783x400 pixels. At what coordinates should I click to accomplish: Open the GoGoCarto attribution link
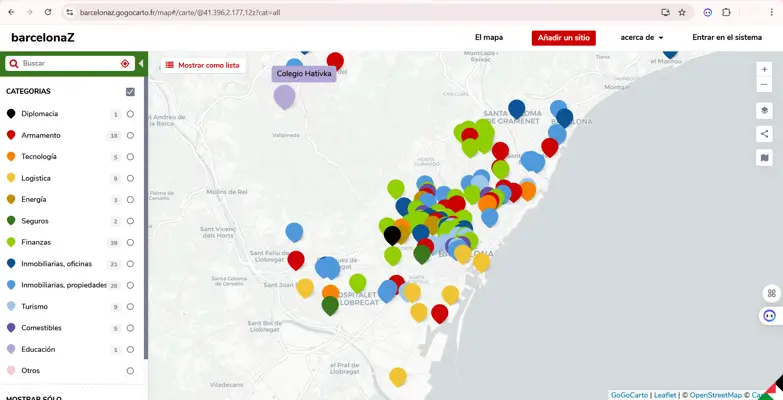coord(629,395)
